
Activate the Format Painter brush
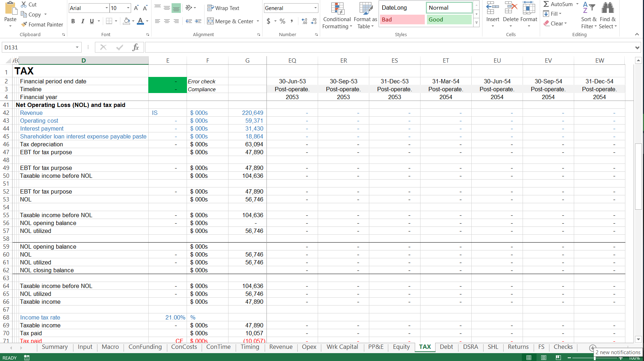tap(24, 24)
